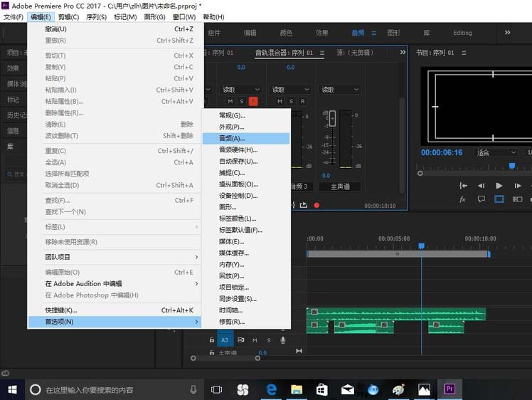Screen dimensions: 532x400
Task: Click the Program monitor playhead marker
Action: [512, 166]
